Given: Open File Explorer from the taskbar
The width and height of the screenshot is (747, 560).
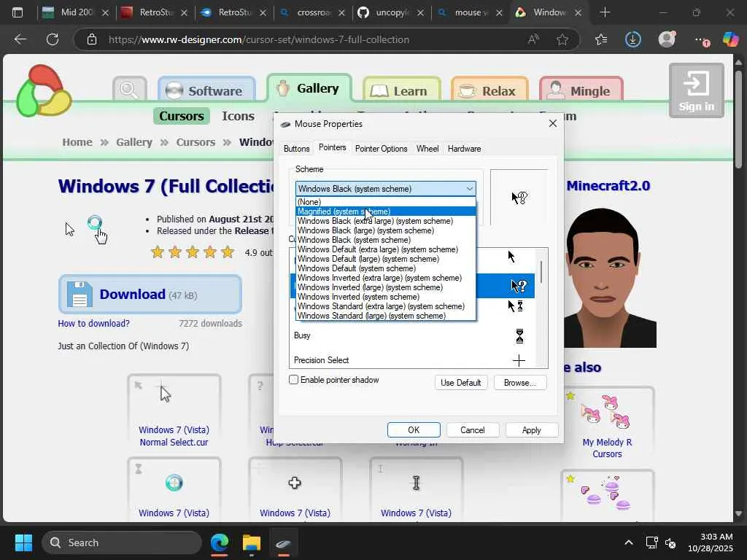Looking at the screenshot, I should [x=252, y=542].
